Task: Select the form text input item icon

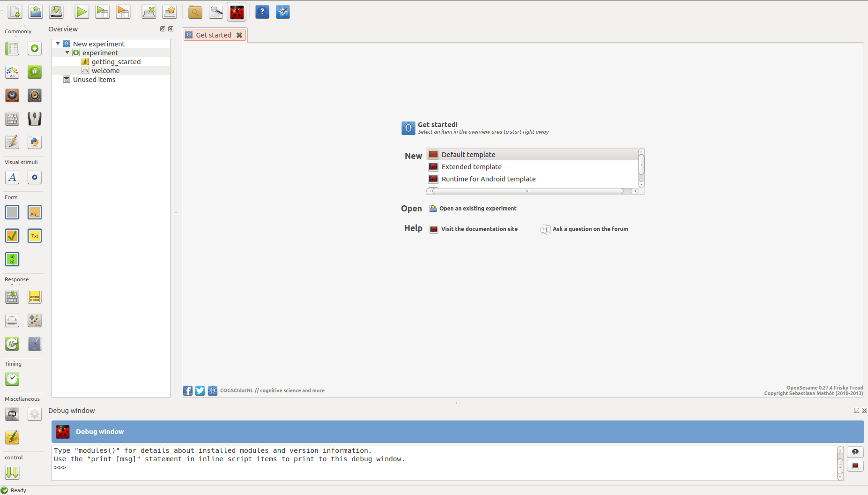Action: pos(35,212)
